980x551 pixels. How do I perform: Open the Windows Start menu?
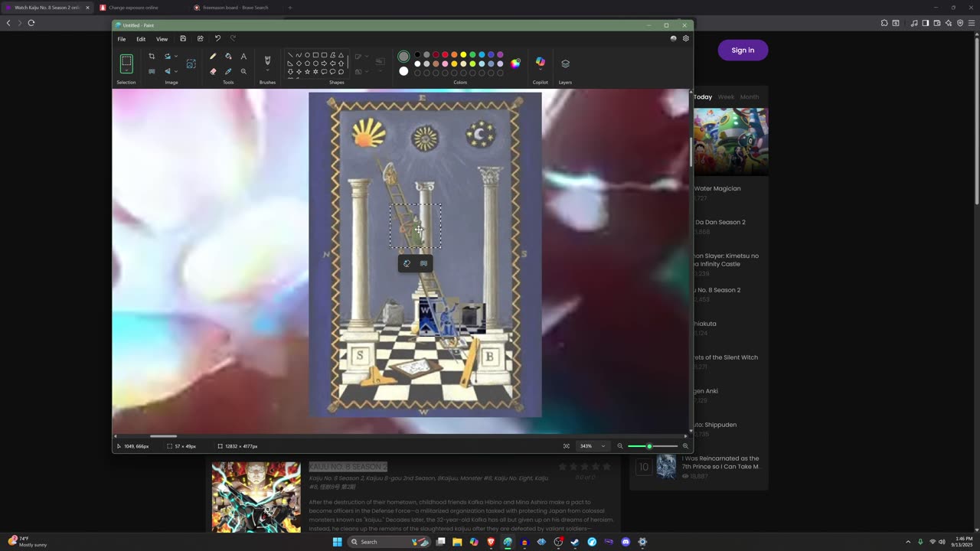[x=337, y=542]
